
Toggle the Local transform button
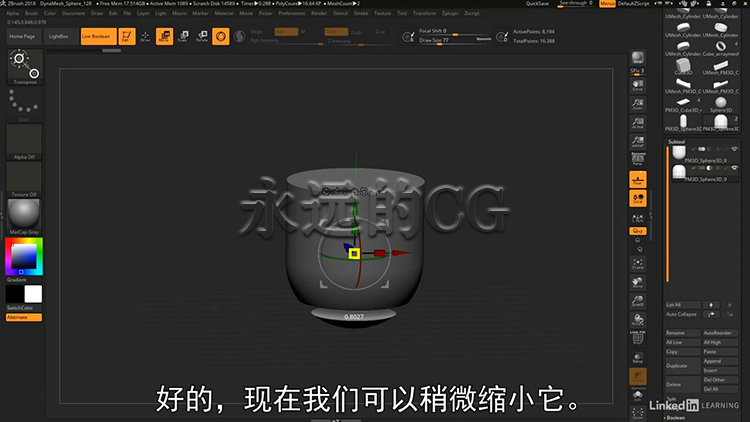(638, 198)
